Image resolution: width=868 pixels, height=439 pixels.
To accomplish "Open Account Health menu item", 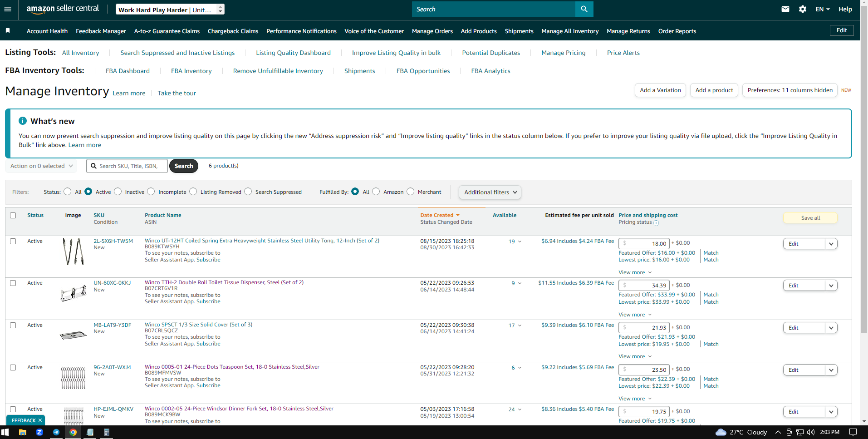I will click(x=47, y=31).
